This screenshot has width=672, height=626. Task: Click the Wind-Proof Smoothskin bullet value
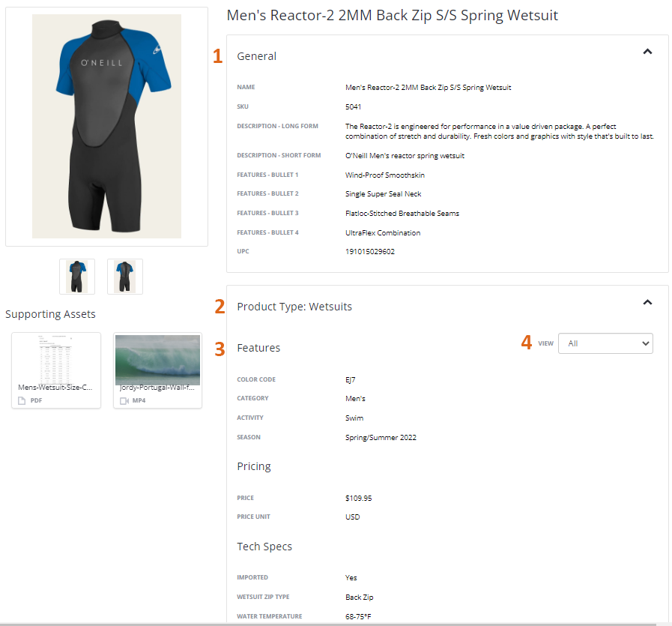tap(385, 175)
